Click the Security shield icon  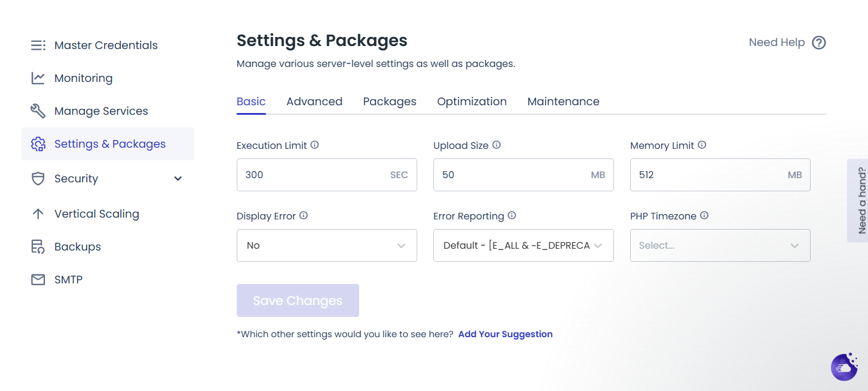click(38, 179)
